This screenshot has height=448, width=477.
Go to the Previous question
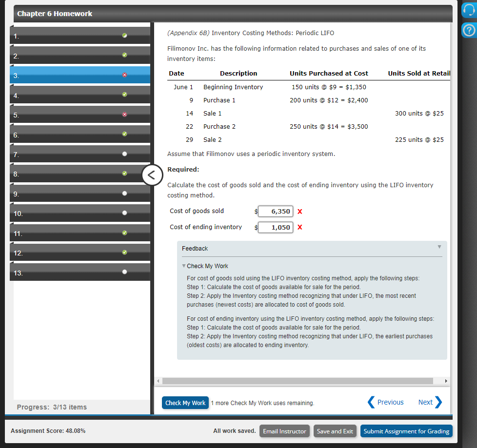385,402
